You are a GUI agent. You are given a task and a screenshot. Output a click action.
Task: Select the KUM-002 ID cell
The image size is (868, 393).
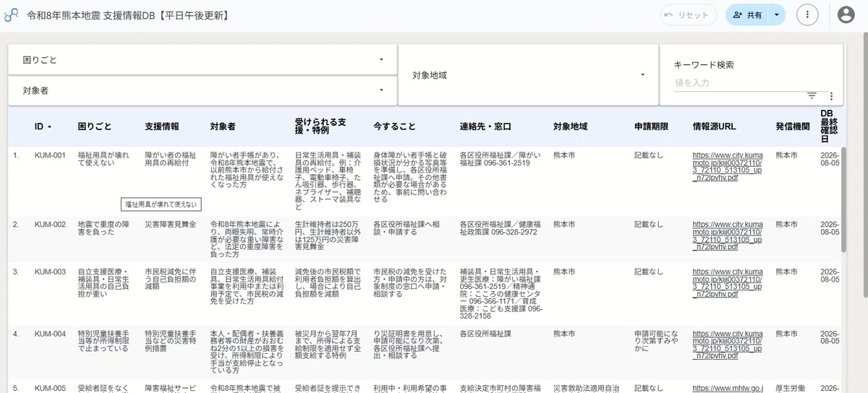click(x=50, y=225)
